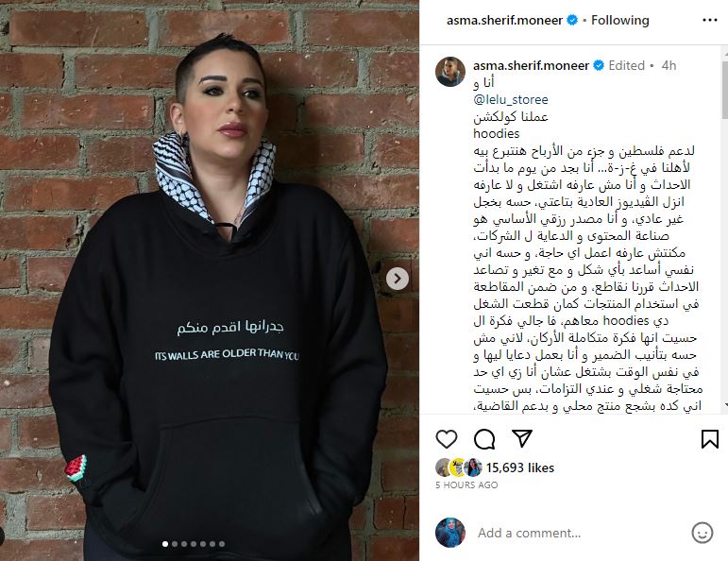This screenshot has width=728, height=561.
Task: Open the emoji picker in comment box
Action: pos(702,533)
